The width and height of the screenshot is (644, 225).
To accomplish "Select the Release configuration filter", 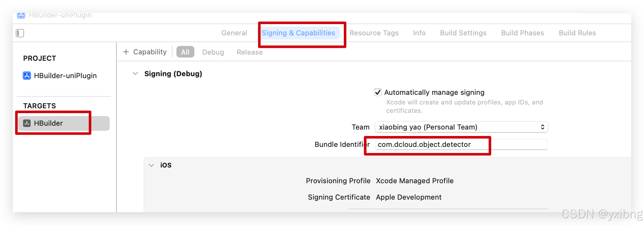I will click(250, 52).
